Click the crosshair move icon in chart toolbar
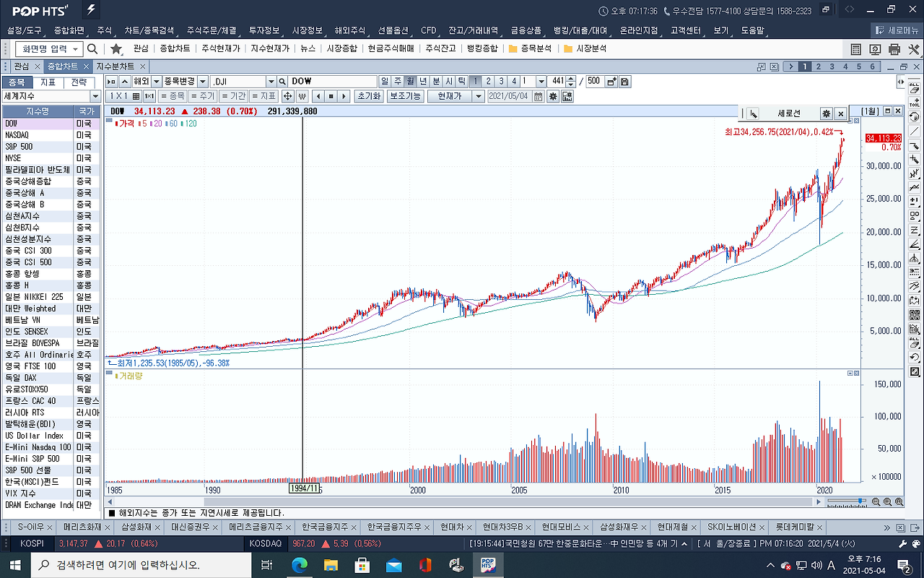 tap(287, 96)
